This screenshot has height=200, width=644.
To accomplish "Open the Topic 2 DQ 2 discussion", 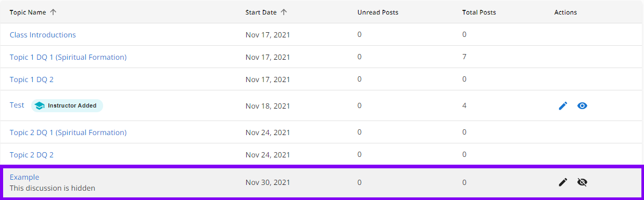I will [x=32, y=155].
